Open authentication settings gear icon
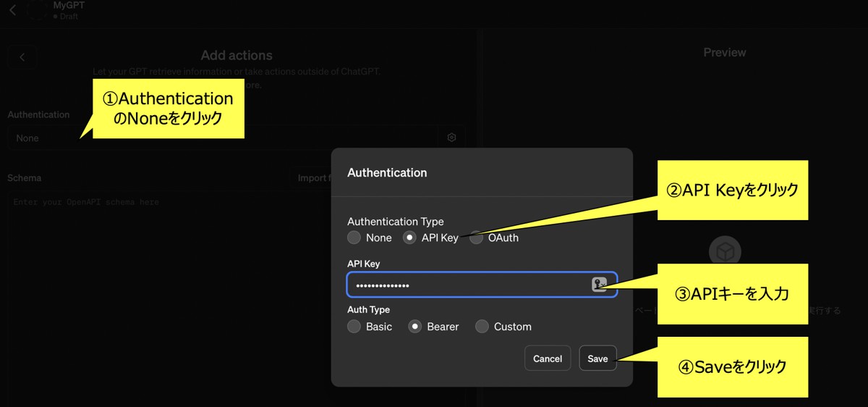The height and width of the screenshot is (407, 868). [x=451, y=138]
